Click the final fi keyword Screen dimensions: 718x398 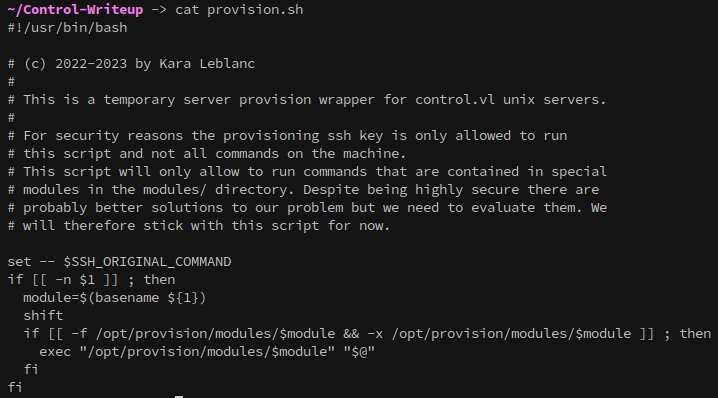coord(15,387)
